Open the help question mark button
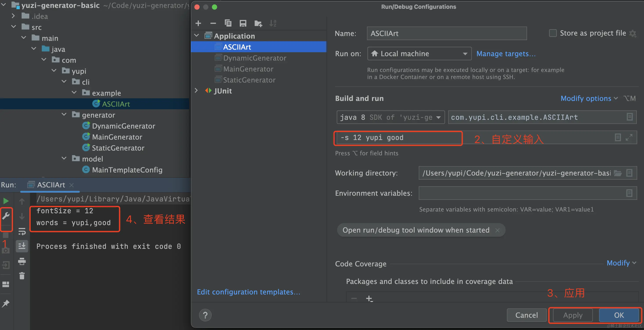This screenshot has height=330, width=644. [205, 315]
